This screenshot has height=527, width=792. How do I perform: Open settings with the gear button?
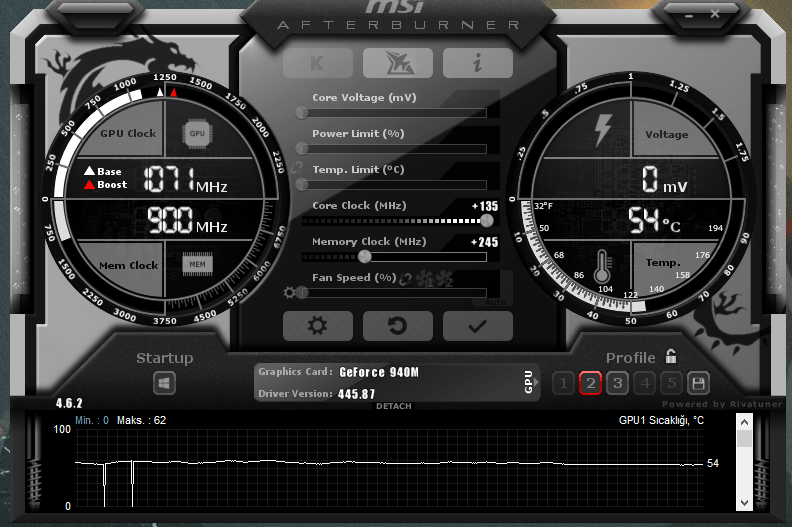[x=318, y=326]
